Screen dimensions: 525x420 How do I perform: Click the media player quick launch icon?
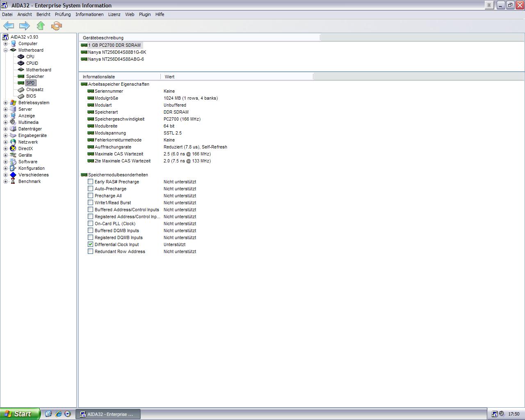(x=68, y=414)
